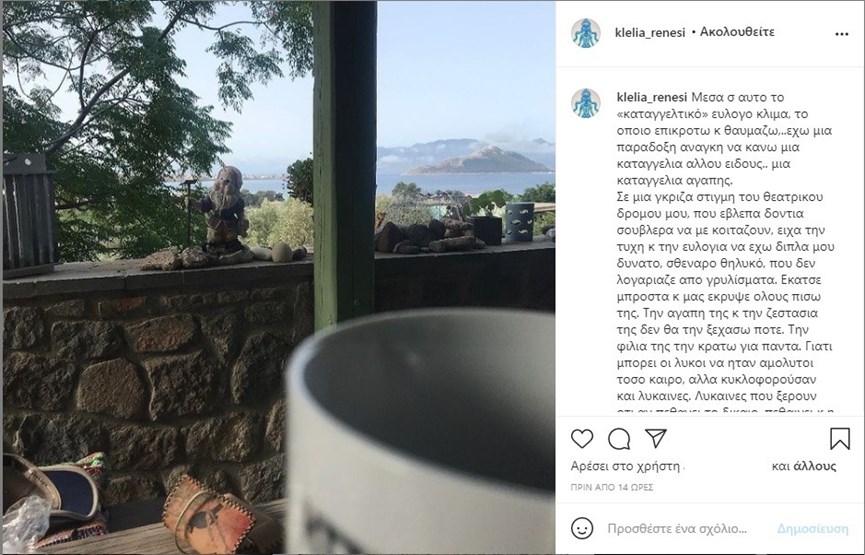
Task: Save the post with the bookmark icon
Action: tap(840, 439)
